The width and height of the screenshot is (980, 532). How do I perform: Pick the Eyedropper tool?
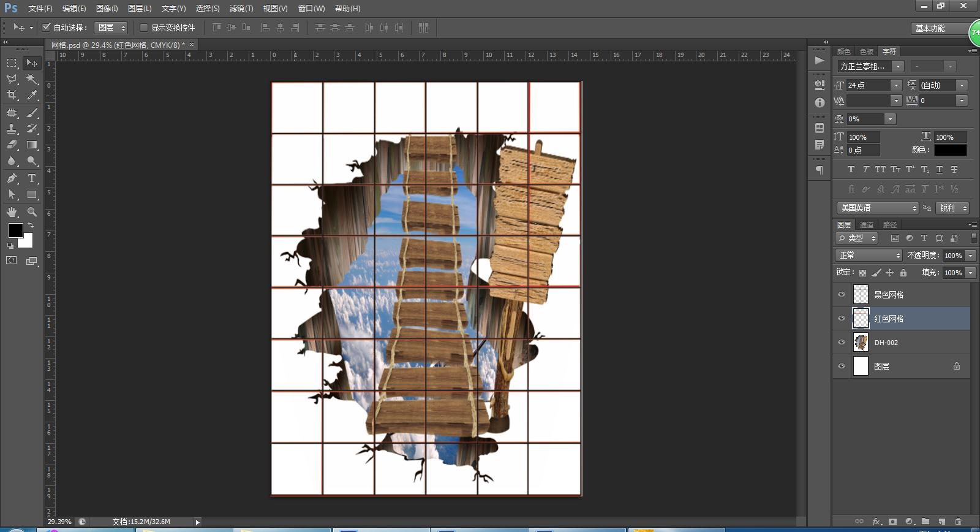(32, 95)
